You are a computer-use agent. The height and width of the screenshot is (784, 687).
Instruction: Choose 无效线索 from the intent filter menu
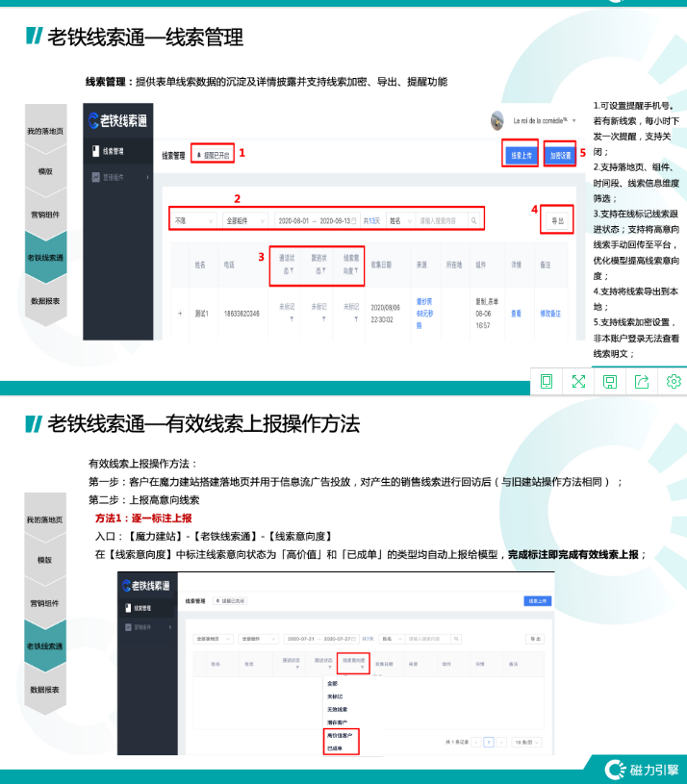pyautogui.click(x=337, y=709)
